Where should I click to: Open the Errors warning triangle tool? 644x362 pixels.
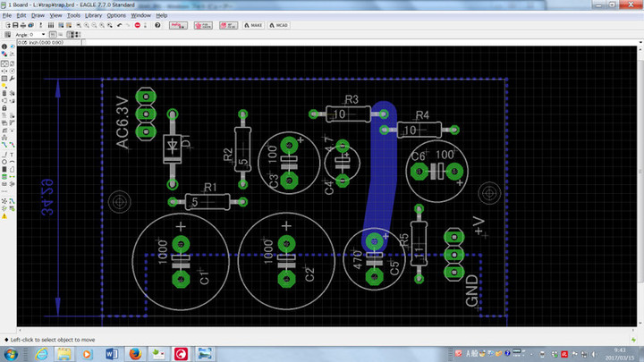[4, 215]
